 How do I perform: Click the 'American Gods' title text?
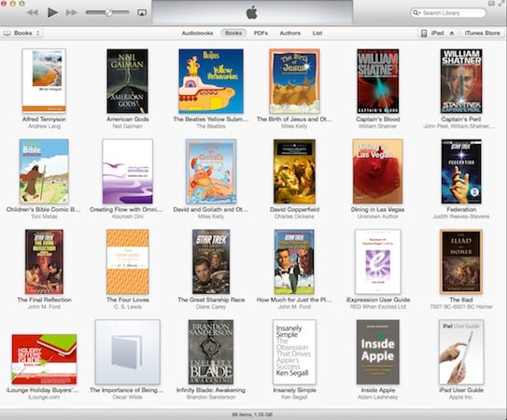[x=127, y=119]
